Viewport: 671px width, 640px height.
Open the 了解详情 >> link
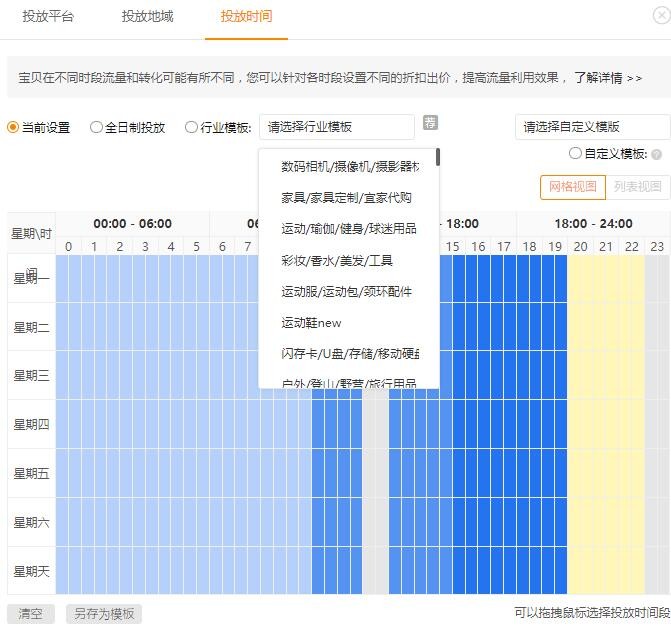608,78
